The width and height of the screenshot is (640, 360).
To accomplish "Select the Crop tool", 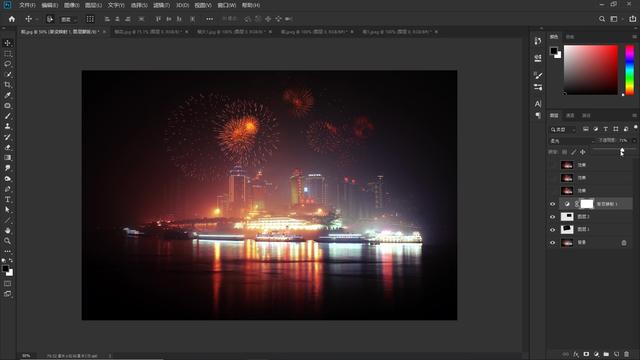I will (7, 85).
